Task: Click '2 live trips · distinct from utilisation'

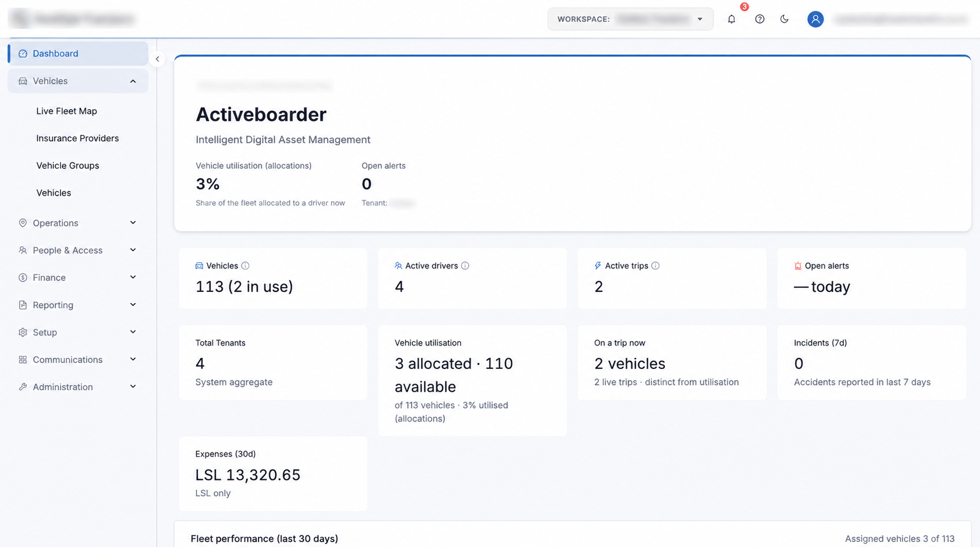Action: [667, 382]
